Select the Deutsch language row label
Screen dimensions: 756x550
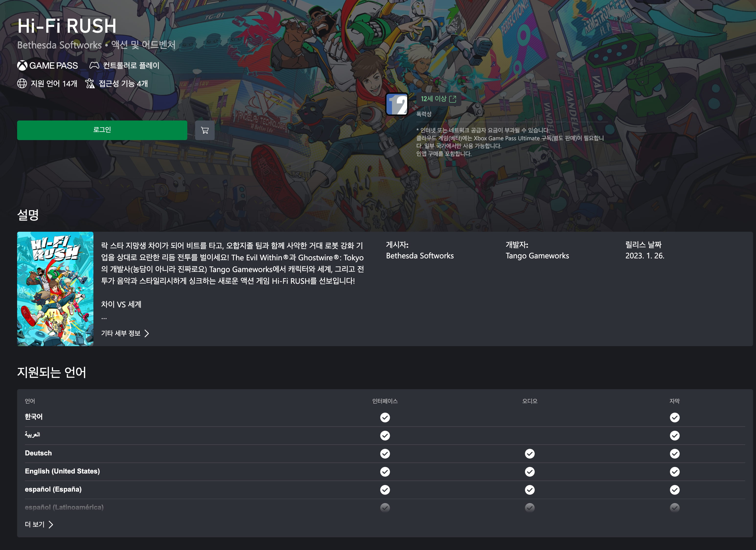click(38, 453)
